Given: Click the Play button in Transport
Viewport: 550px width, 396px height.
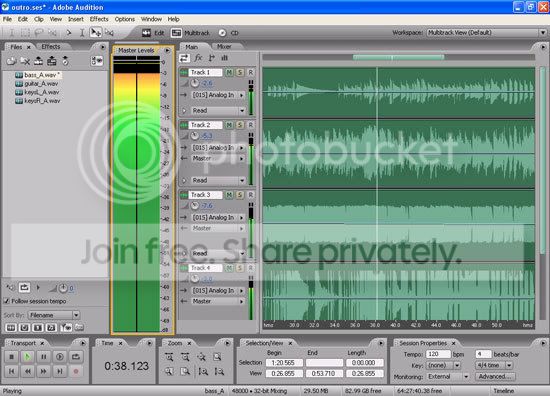Looking at the screenshot, I should pyautogui.click(x=27, y=357).
